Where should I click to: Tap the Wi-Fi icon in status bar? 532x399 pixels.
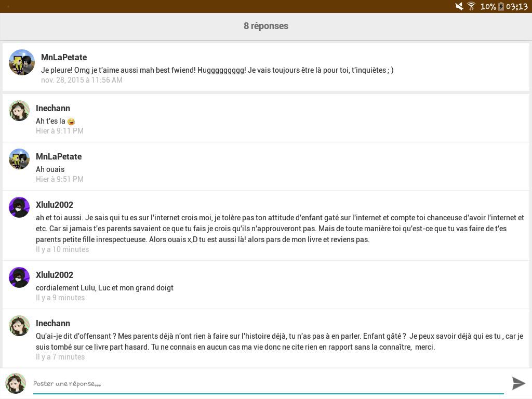pos(471,6)
